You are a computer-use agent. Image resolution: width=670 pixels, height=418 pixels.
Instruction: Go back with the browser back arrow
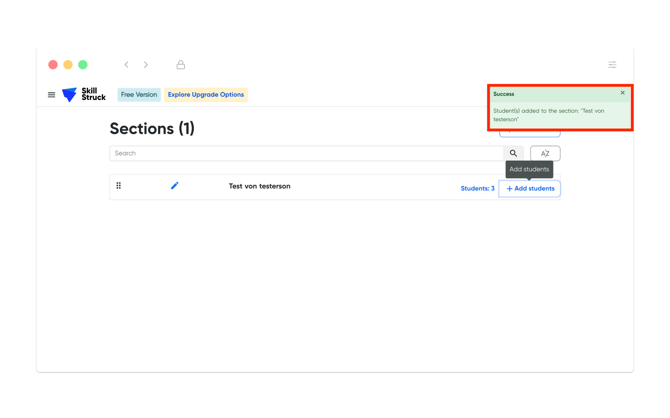tap(126, 65)
